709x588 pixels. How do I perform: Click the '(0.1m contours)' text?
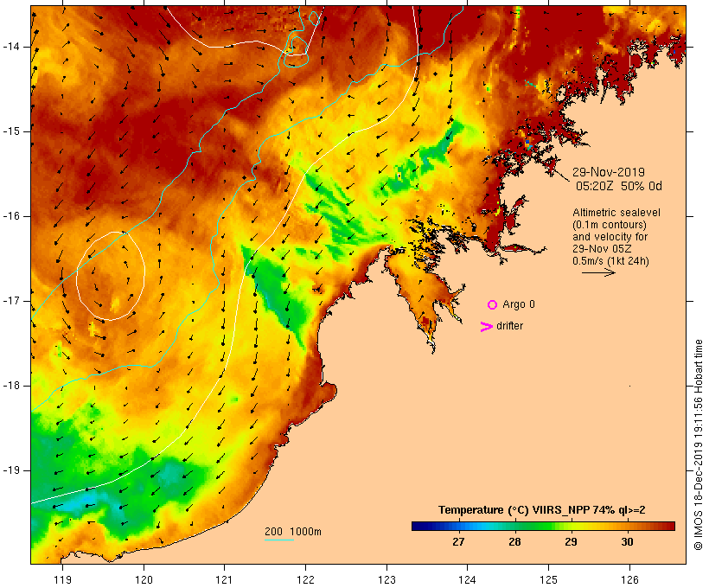[610, 225]
